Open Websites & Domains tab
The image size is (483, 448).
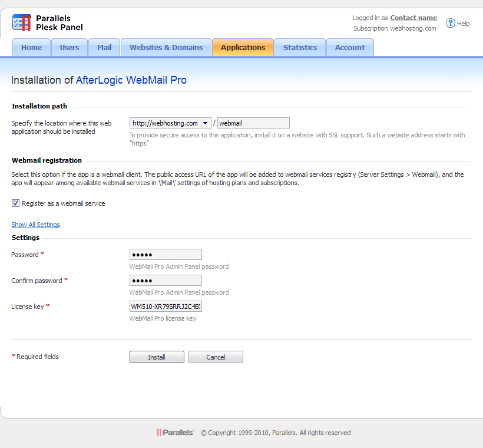[166, 48]
